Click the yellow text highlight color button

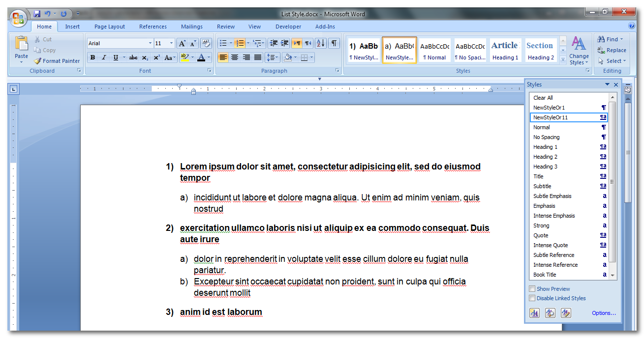[184, 58]
